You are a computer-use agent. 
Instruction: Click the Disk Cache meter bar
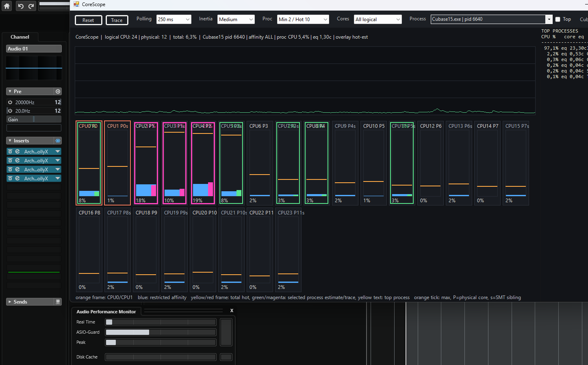click(x=161, y=357)
